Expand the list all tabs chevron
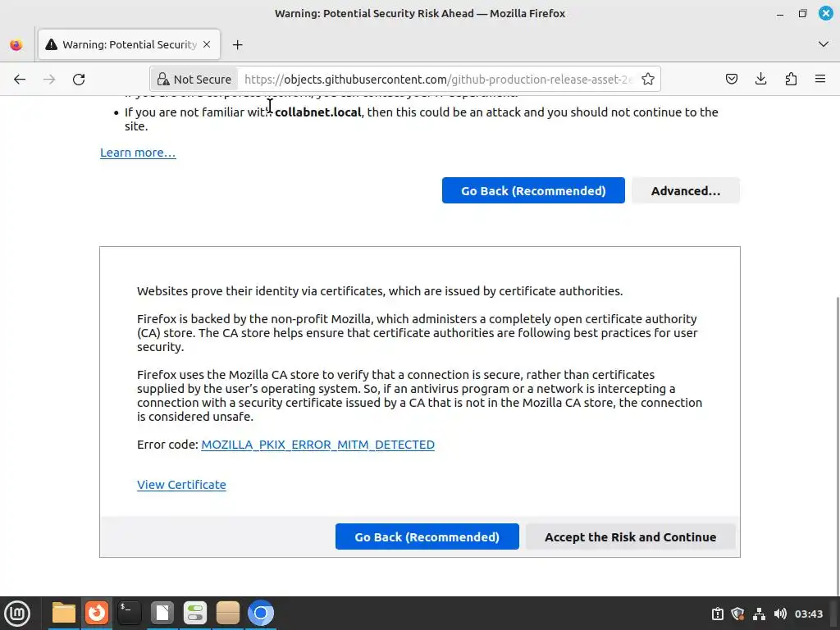Image resolution: width=840 pixels, height=630 pixels. [824, 44]
